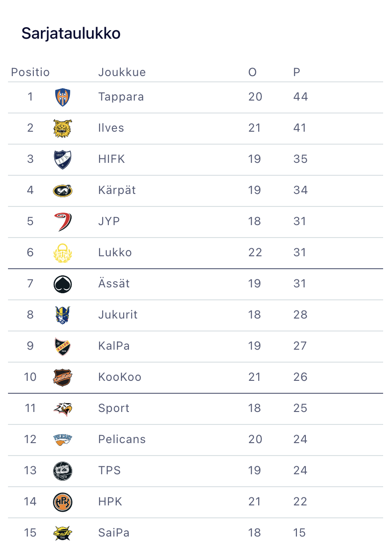Viewport: 392px width, 557px height.
Task: Select the HIFK shield logo
Action: click(x=62, y=159)
